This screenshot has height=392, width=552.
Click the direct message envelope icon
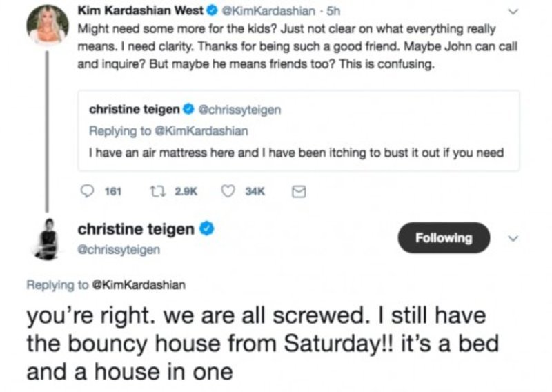pos(298,194)
